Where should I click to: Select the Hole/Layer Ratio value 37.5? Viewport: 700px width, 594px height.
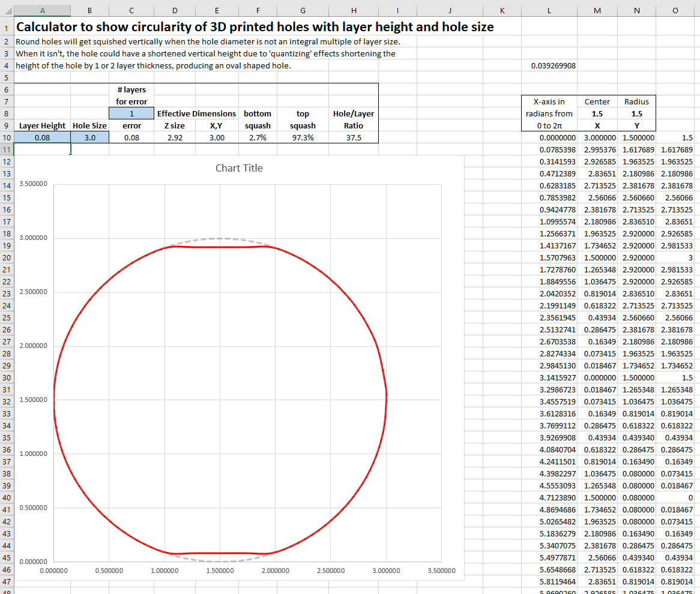[354, 137]
